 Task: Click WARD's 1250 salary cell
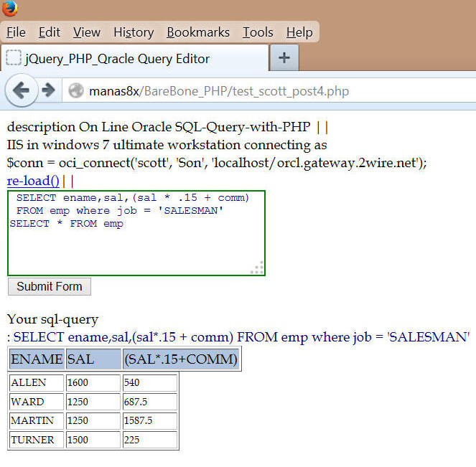(93, 402)
